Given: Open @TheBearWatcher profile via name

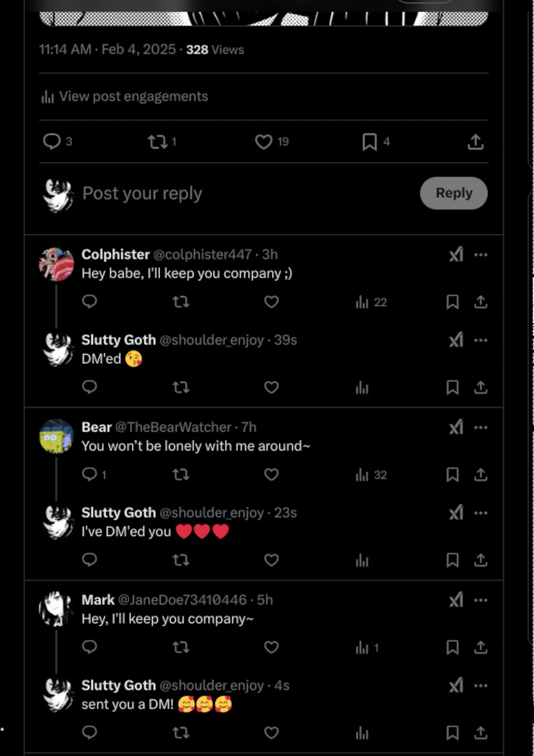Looking at the screenshot, I should (97, 427).
